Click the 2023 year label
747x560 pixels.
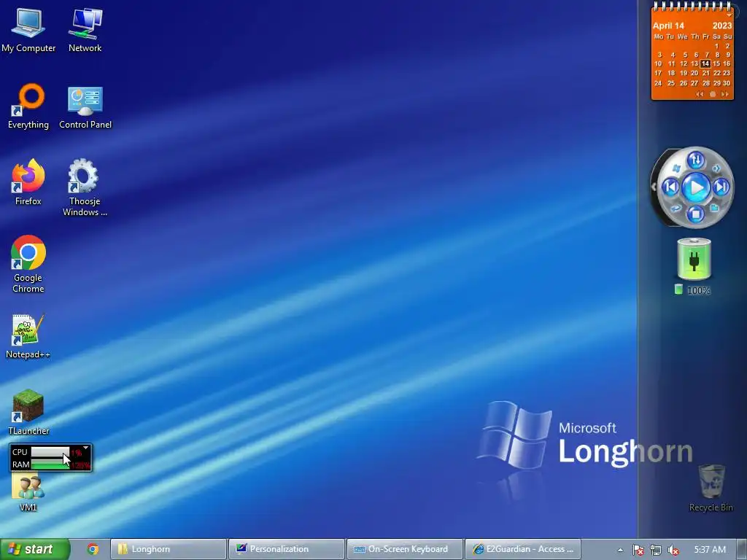click(x=721, y=26)
